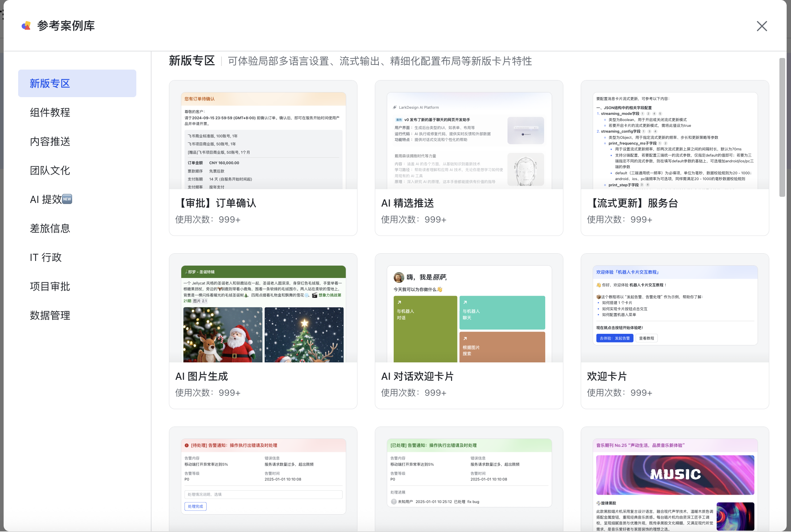Go to the 团队文化 category
Viewport: 791px width, 532px height.
pyautogui.click(x=50, y=170)
